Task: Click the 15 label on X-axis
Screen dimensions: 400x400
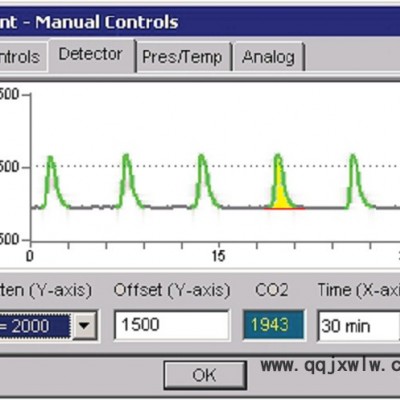Action: (x=219, y=256)
